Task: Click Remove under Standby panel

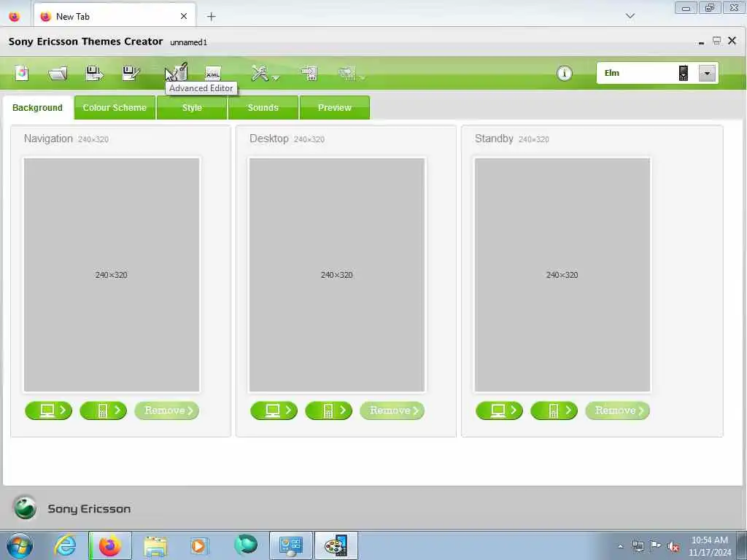Action: pos(617,411)
